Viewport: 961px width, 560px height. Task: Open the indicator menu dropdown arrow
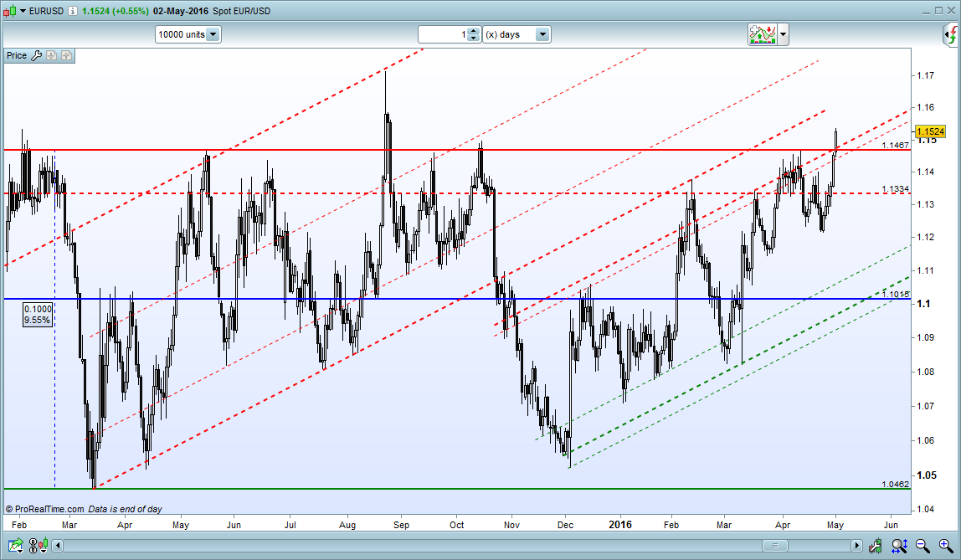pos(783,34)
